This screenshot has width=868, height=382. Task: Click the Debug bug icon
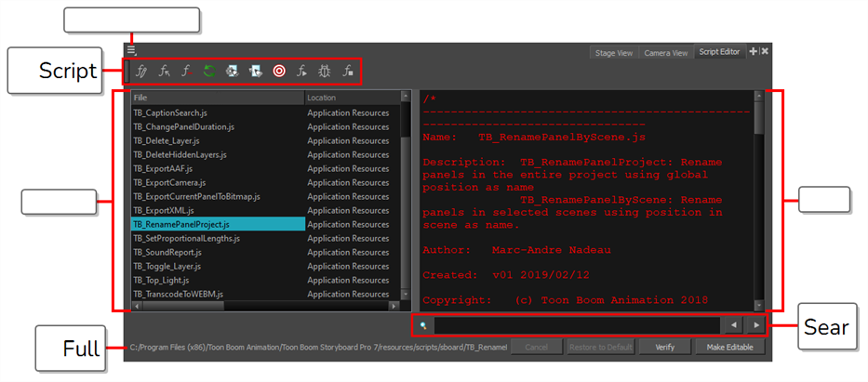(325, 71)
